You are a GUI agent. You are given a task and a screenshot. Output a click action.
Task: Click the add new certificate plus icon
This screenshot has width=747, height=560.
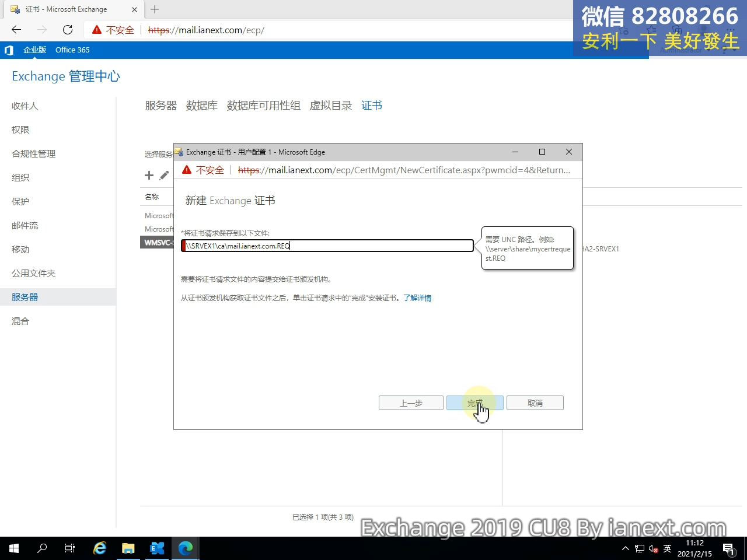pyautogui.click(x=149, y=175)
